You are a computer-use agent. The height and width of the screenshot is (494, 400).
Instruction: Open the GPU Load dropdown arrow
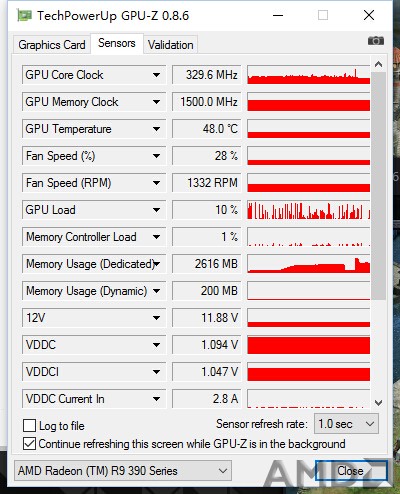coord(156,210)
